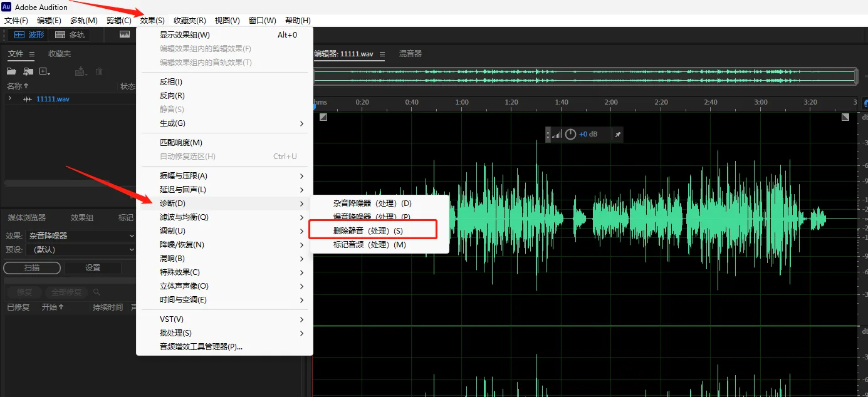Choose 删除静音 (处理)(S) from the submenu
The height and width of the screenshot is (397, 868).
point(380,231)
